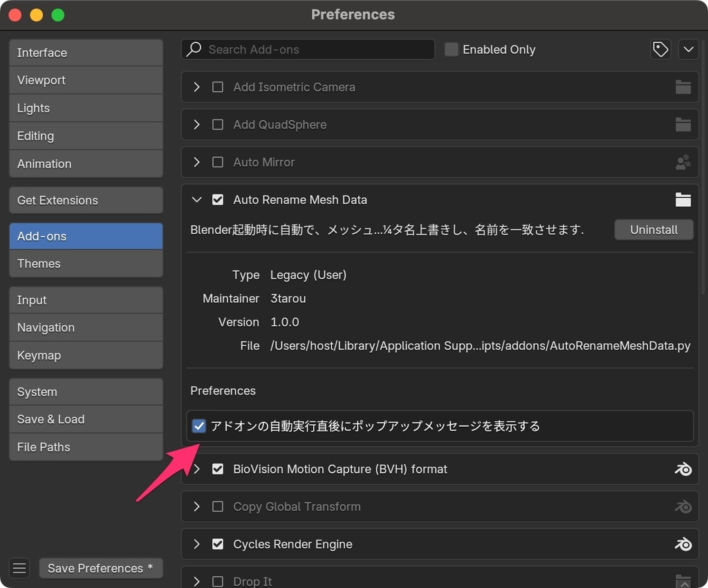
Task: Click Save Preferences
Action: point(100,567)
